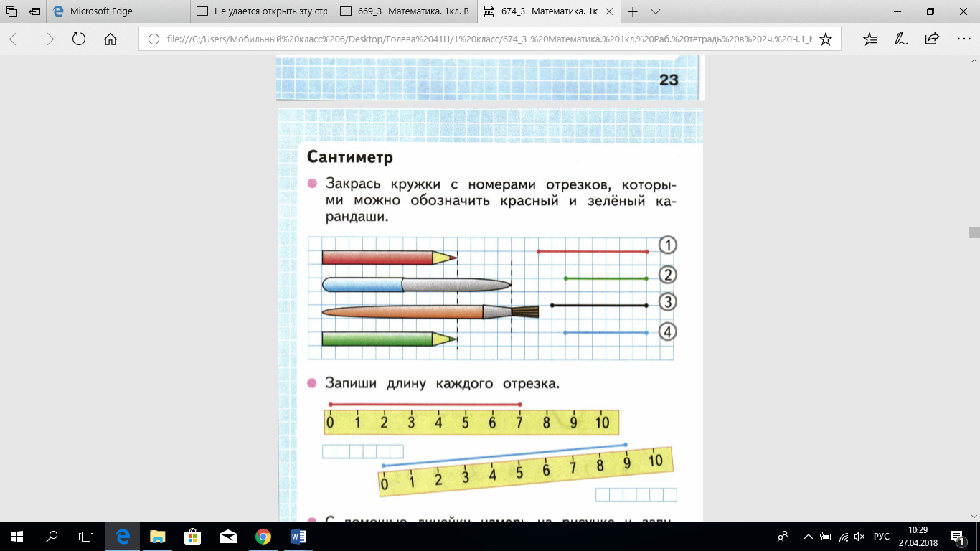Click the Share icon
The height and width of the screenshot is (551, 980).
(x=932, y=39)
